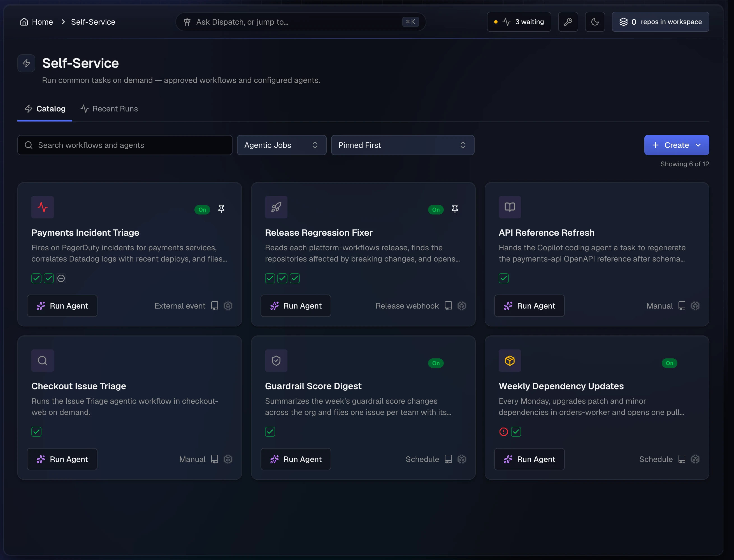Run Agent for Weekly Dependency Updates
The image size is (734, 560).
(x=529, y=459)
